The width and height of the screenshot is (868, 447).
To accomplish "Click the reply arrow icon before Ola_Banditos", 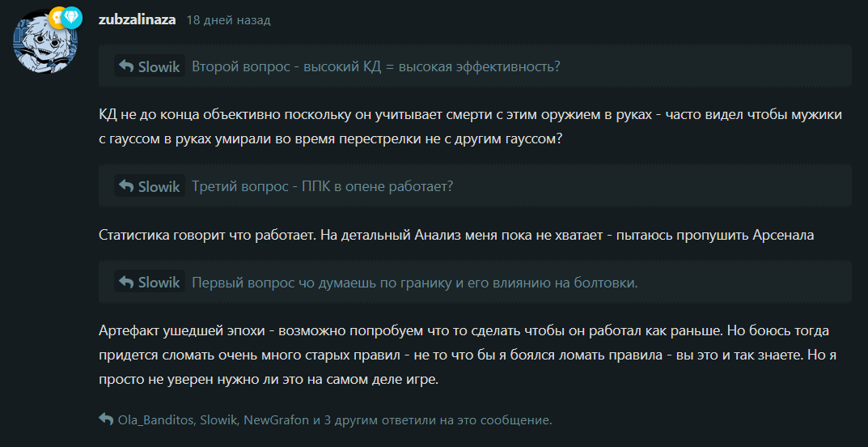I will click(x=106, y=419).
